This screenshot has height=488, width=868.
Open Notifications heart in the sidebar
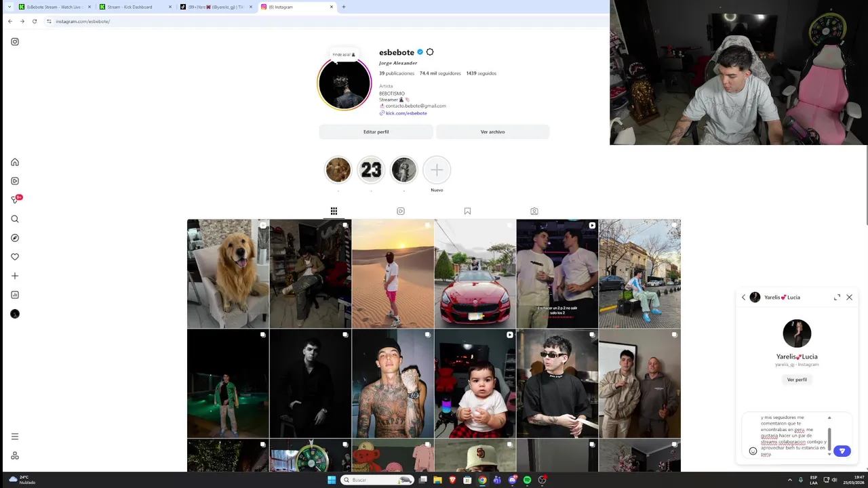pos(15,257)
